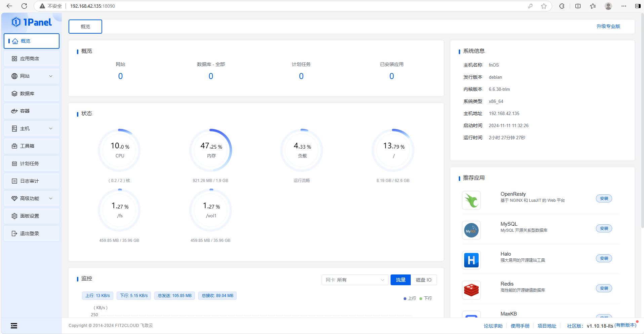Click the 面板设置 gear icon
Screen dimensions: 644x334
point(14,216)
